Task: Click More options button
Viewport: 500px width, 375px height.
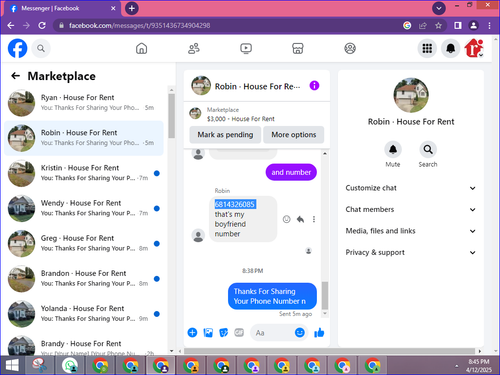Action: tap(293, 135)
